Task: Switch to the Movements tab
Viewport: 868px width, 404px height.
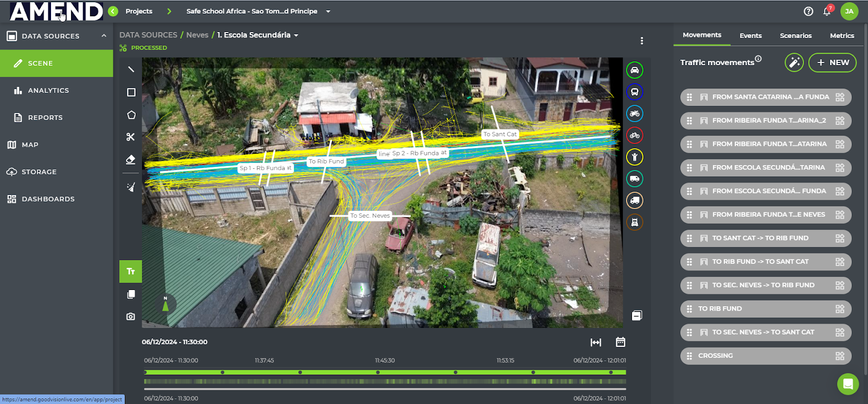Action: point(702,35)
